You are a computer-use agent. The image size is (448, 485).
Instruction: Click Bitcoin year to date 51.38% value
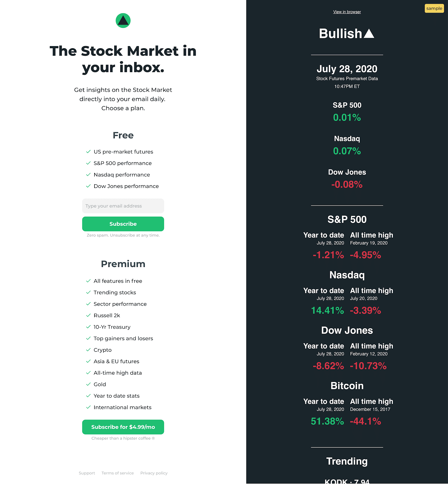327,421
